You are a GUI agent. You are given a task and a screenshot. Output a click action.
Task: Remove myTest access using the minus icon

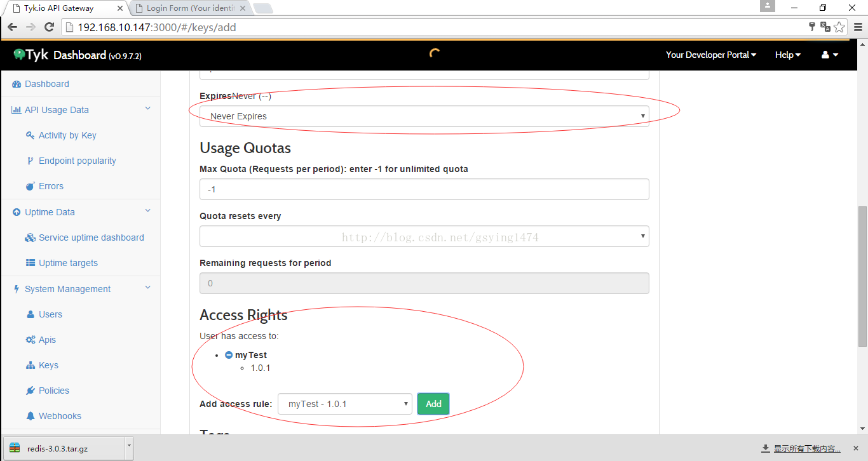click(229, 355)
